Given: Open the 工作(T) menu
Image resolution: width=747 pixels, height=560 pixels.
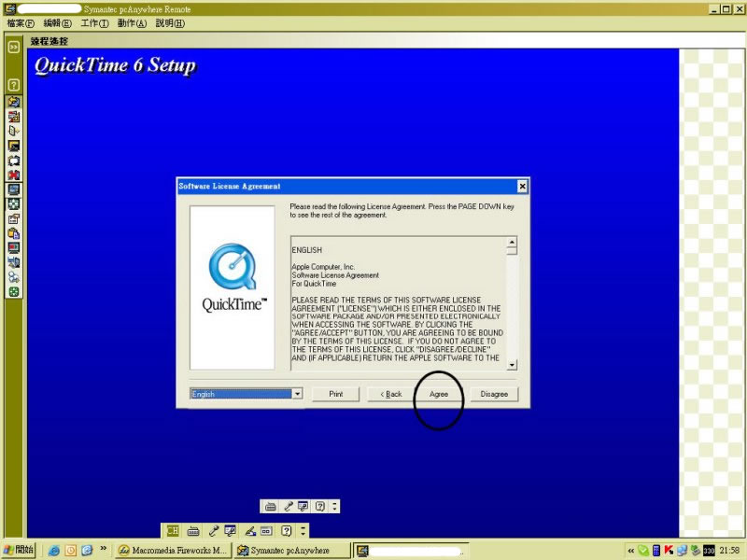Looking at the screenshot, I should pyautogui.click(x=94, y=23).
